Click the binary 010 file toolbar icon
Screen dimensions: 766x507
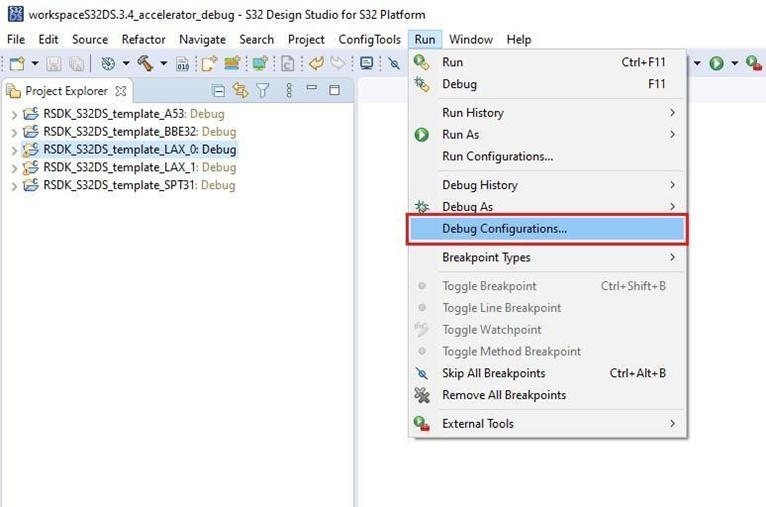183,63
